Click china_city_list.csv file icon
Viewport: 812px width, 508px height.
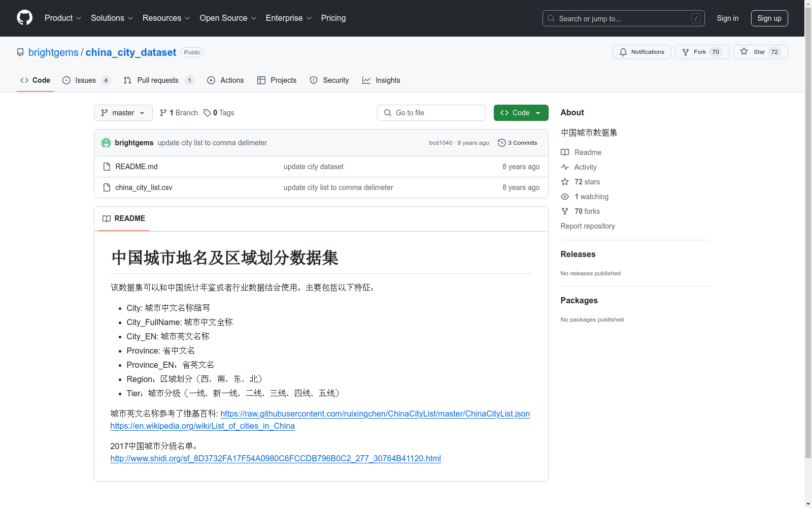click(x=107, y=187)
